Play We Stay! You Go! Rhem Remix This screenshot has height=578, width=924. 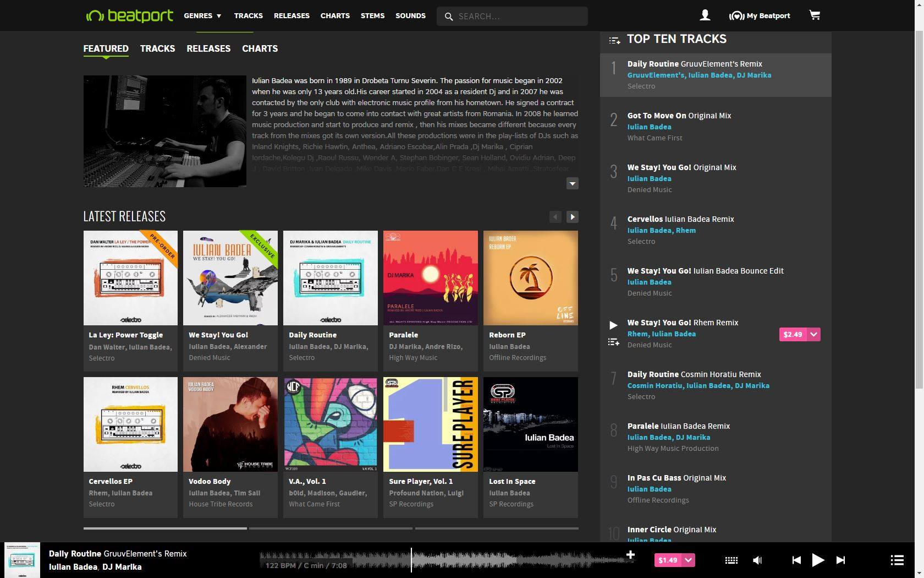pos(613,325)
